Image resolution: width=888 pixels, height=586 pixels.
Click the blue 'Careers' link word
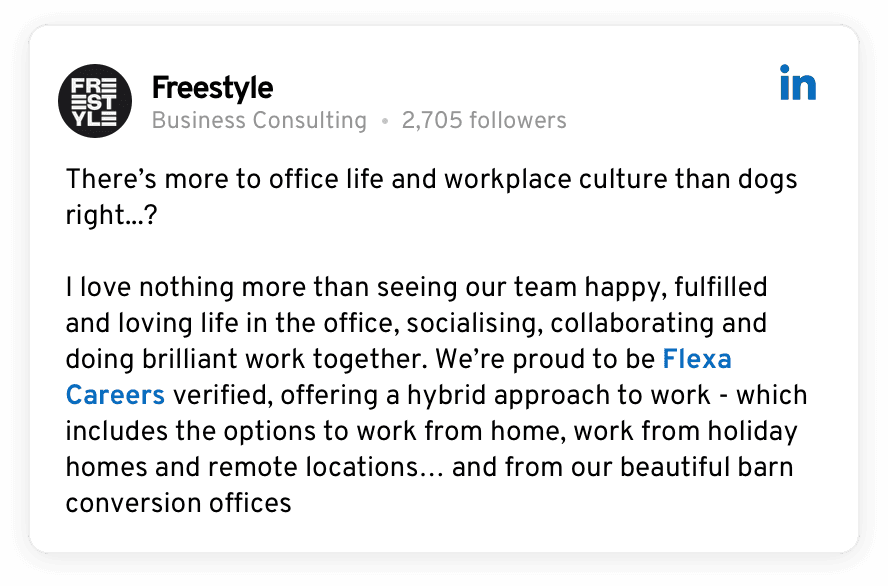click(x=115, y=395)
